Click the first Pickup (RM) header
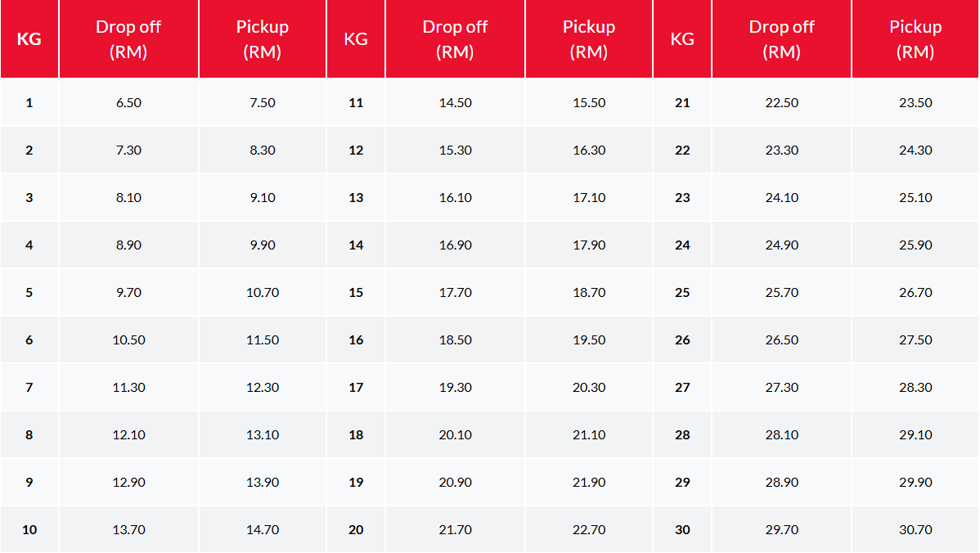This screenshot has height=553, width=980. [263, 39]
